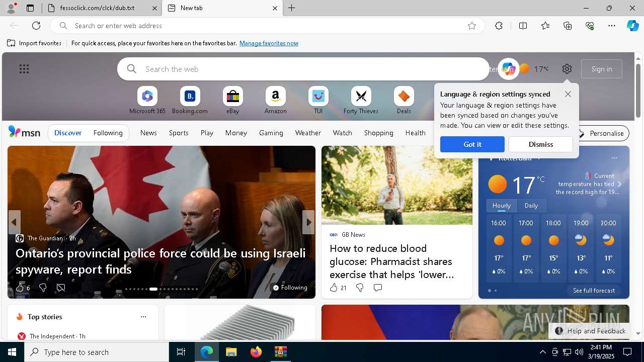
Task: Open Gaming category
Action: tap(271, 133)
